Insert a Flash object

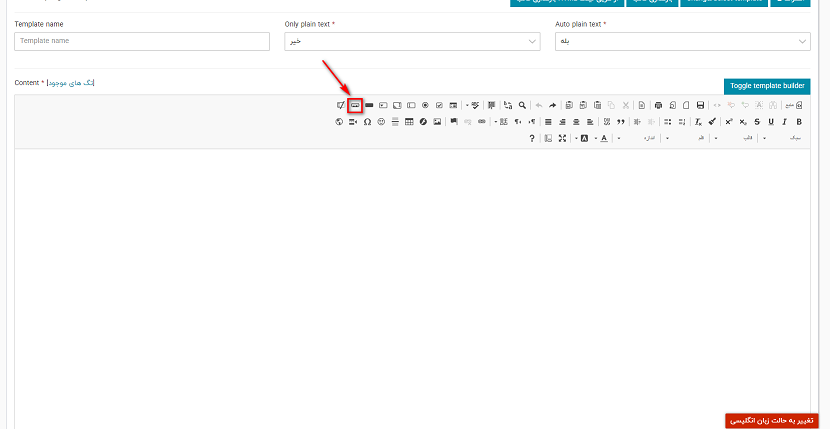[423, 122]
